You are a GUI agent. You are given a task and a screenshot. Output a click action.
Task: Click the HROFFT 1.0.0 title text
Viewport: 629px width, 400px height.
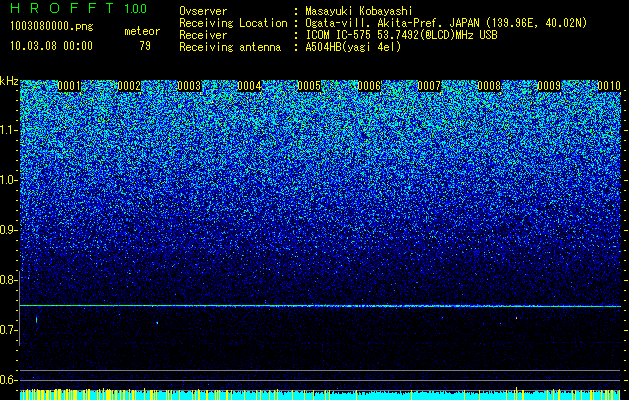click(79, 8)
